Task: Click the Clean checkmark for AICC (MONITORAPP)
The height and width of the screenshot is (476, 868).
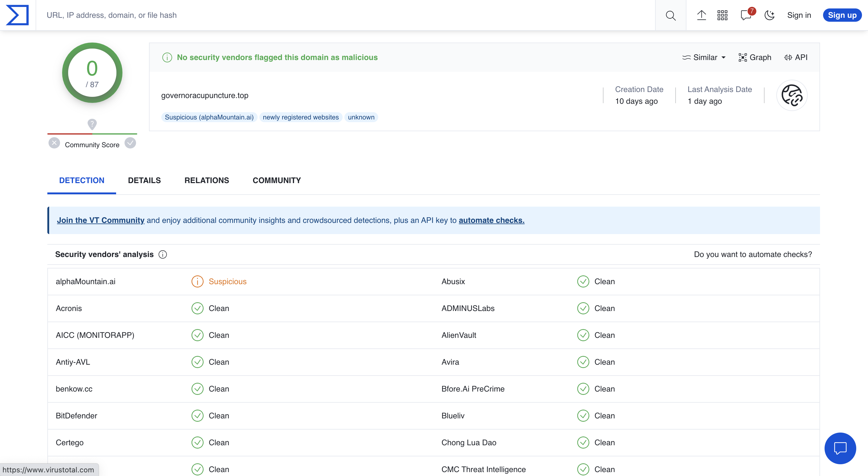Action: click(x=197, y=335)
